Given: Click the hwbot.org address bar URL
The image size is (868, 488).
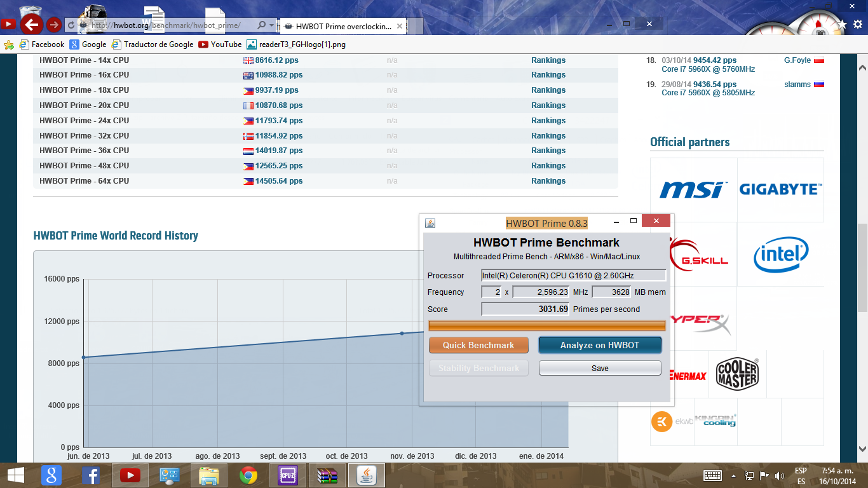Looking at the screenshot, I should click(x=165, y=25).
